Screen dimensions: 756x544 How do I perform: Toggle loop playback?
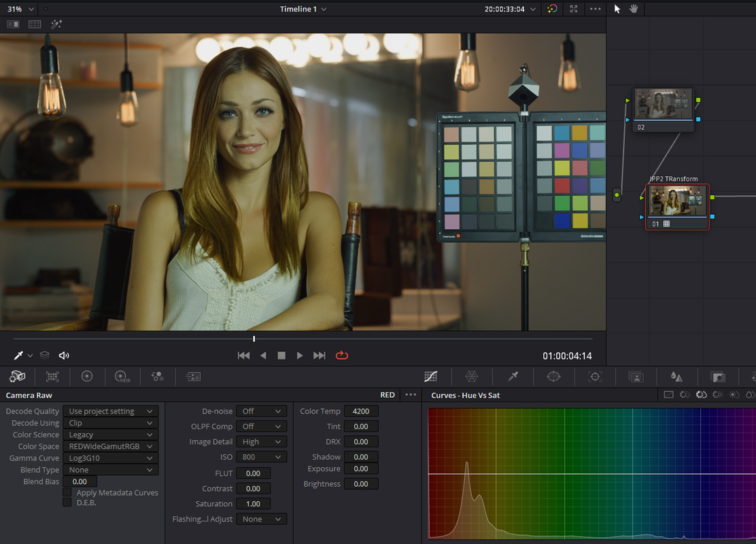click(342, 356)
